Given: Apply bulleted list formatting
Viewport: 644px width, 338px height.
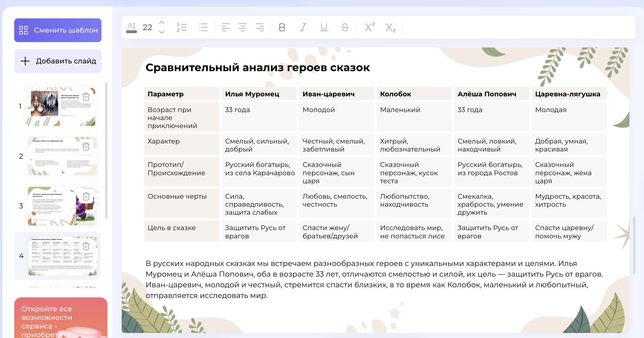Looking at the screenshot, I should click(x=203, y=27).
